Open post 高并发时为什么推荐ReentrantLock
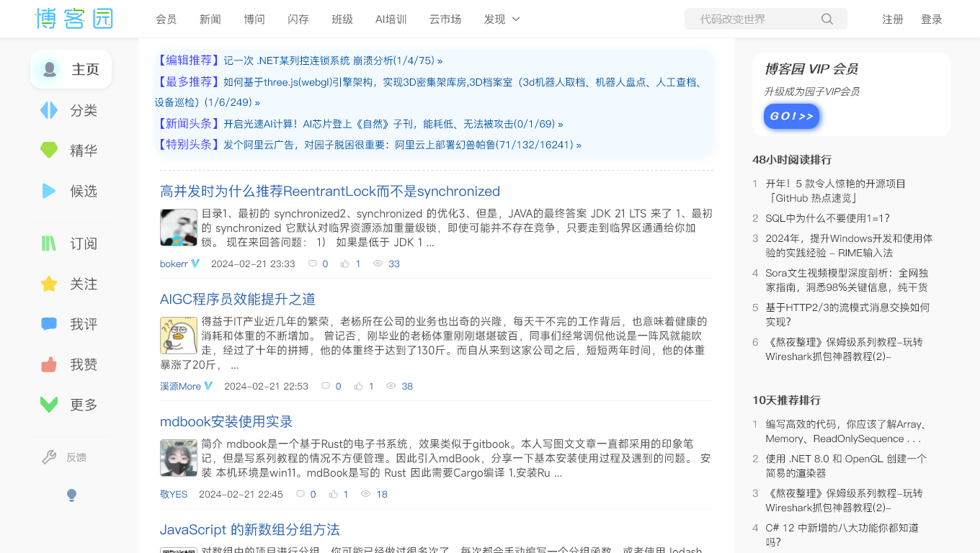 330,191
